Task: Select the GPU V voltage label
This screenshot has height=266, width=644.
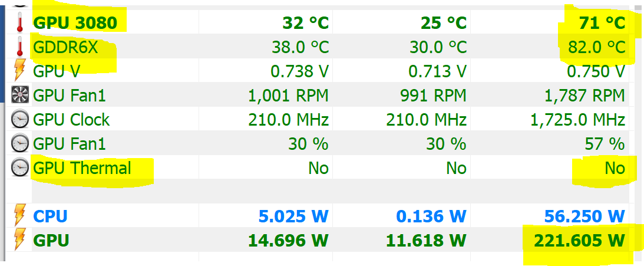Action: [56, 71]
